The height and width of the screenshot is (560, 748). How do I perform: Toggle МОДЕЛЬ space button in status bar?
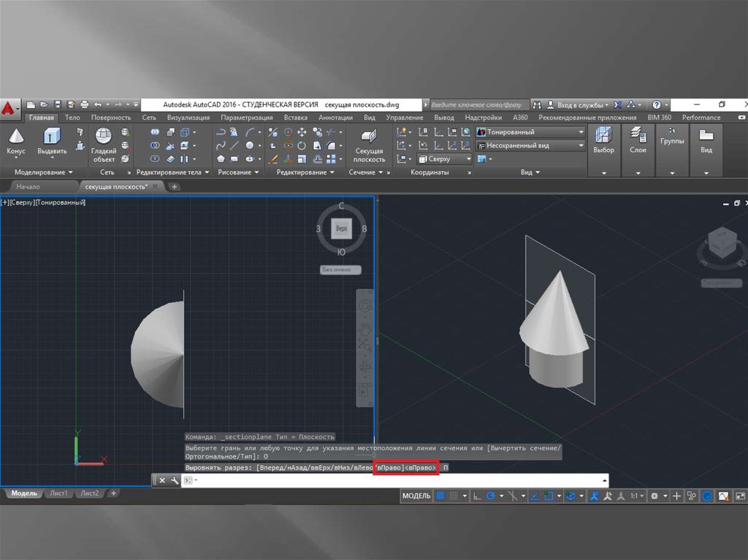[416, 496]
